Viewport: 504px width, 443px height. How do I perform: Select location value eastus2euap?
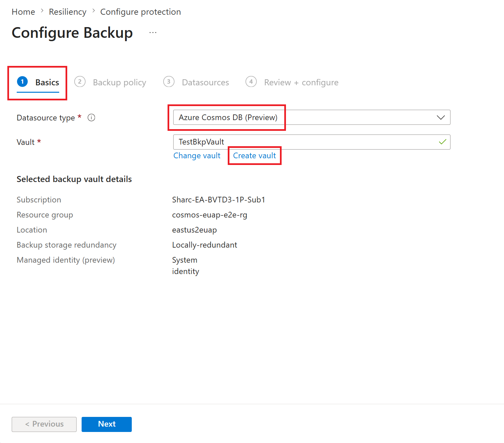[195, 230]
